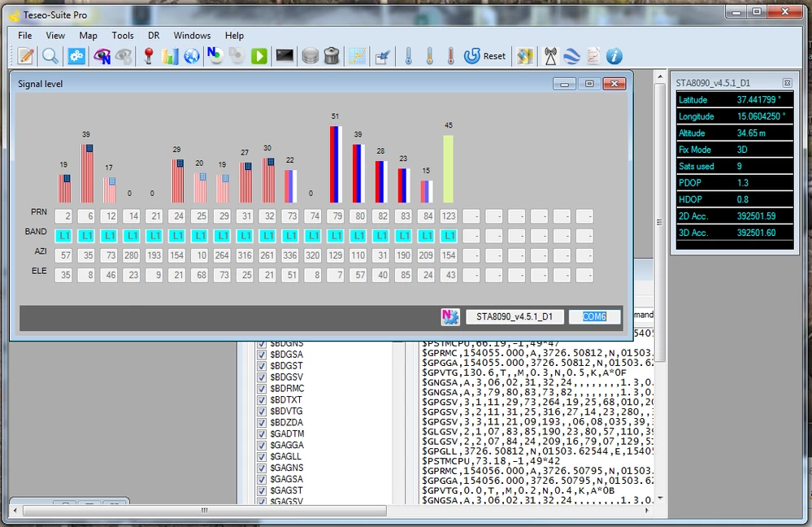Click the blue globe toolbar icon
The image size is (812, 527).
tap(192, 56)
